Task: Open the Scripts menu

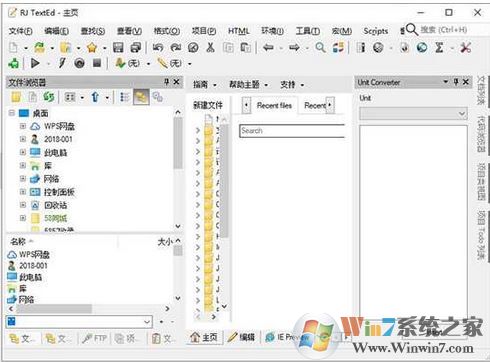Action: [376, 31]
